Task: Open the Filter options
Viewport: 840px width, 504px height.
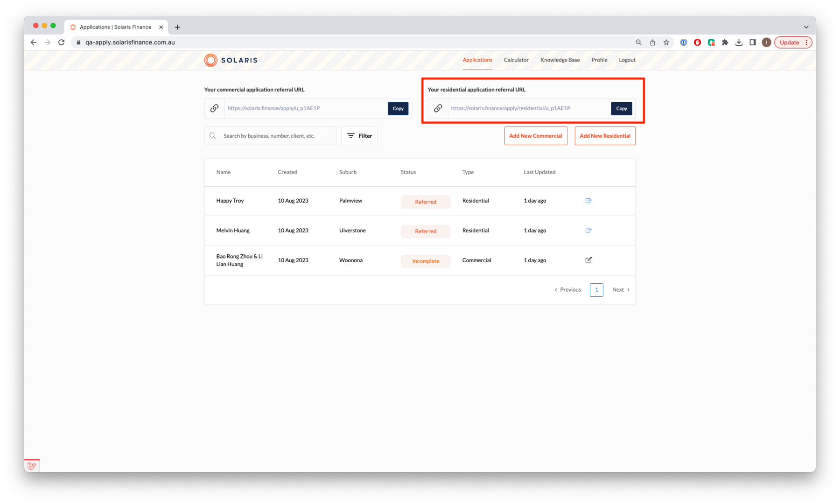Action: tap(359, 136)
